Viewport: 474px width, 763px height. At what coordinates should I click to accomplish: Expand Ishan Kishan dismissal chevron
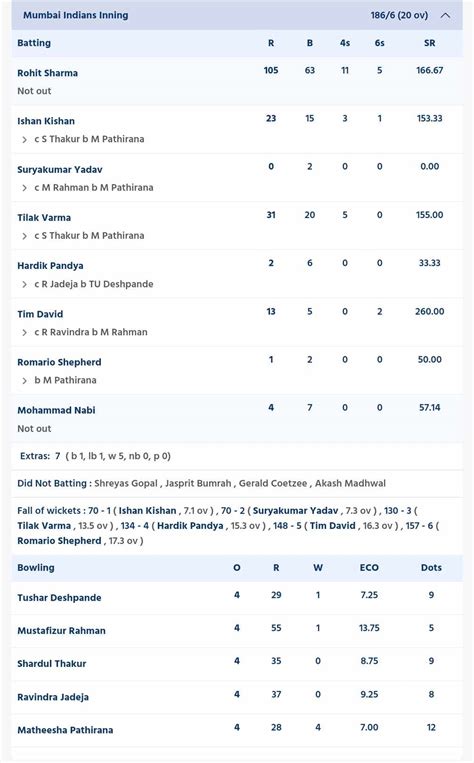[x=24, y=140]
